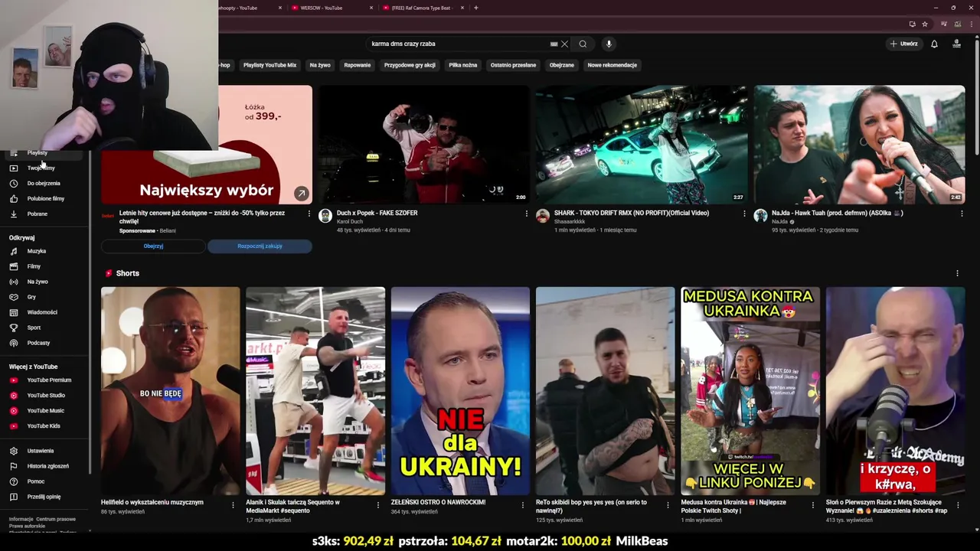
Task: Start voice search with microphone
Action: point(609,44)
